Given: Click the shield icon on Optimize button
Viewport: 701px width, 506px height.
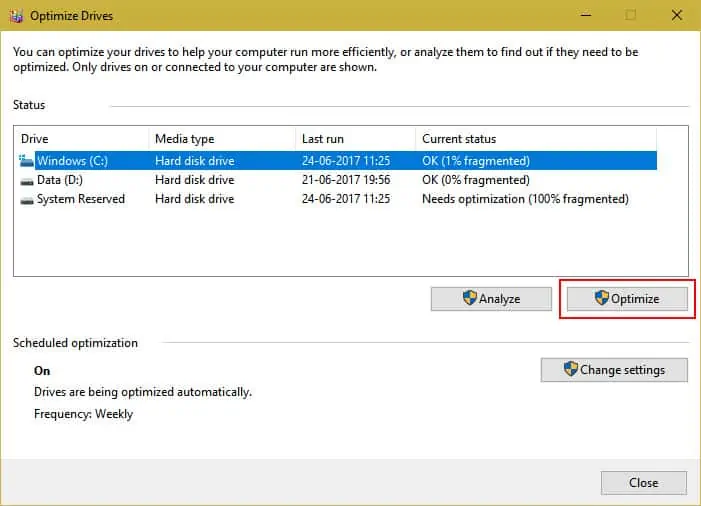Looking at the screenshot, I should (x=602, y=298).
